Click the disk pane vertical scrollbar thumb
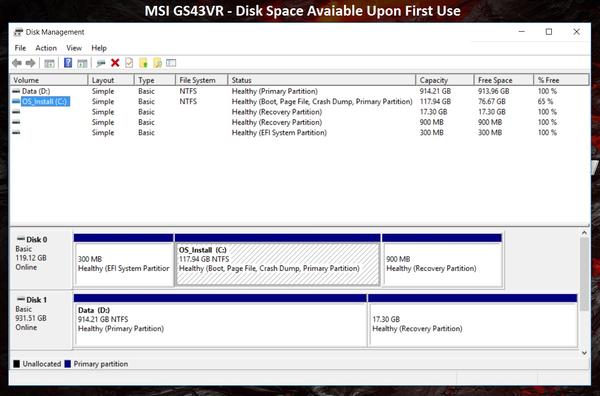Image resolution: width=600 pixels, height=396 pixels. 584,274
